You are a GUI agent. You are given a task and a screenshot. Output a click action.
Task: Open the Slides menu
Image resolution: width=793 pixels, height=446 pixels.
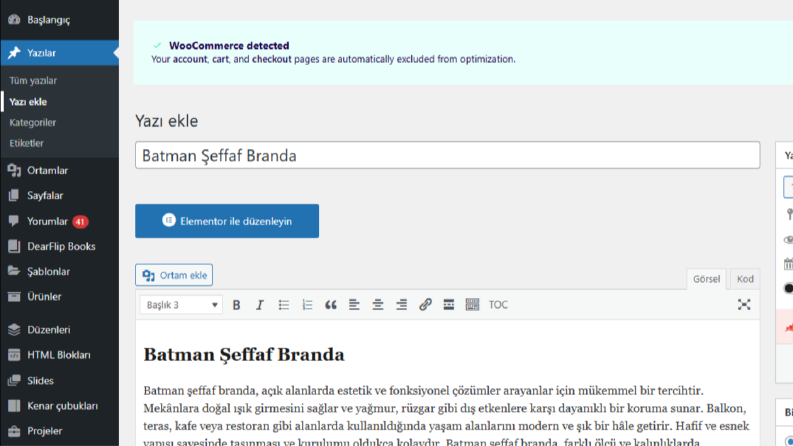(x=60, y=381)
